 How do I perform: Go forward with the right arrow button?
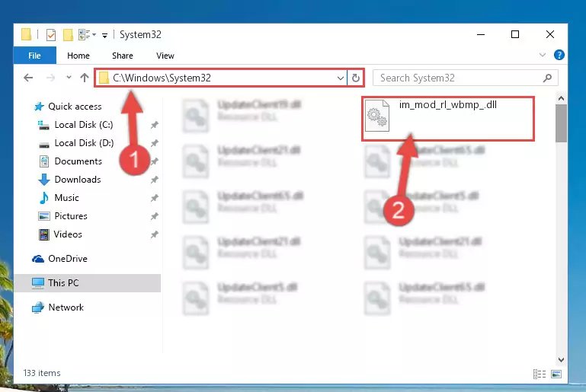(50, 78)
